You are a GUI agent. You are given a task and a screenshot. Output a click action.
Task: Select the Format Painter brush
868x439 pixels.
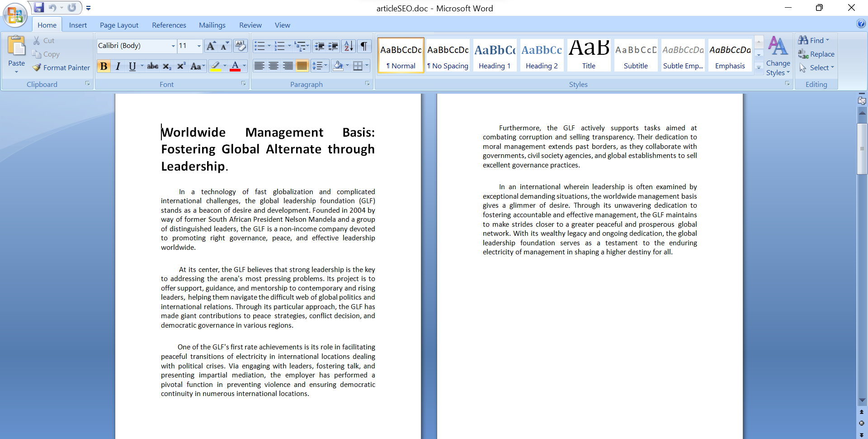coord(37,67)
